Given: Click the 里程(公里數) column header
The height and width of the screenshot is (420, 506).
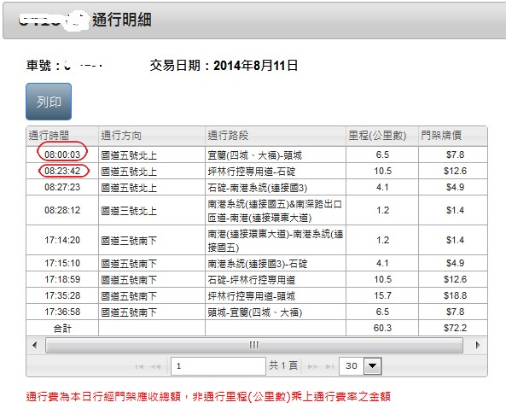Looking at the screenshot, I should tap(382, 136).
